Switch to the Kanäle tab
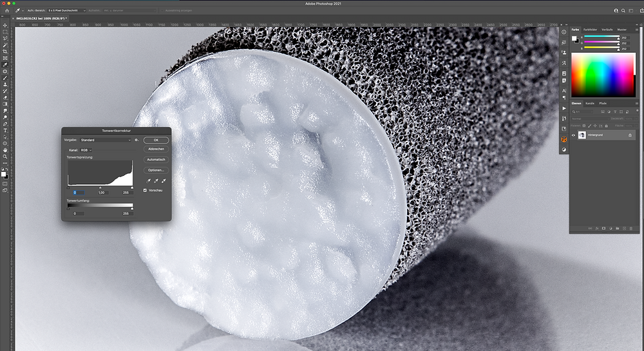This screenshot has height=351, width=644. pos(590,104)
